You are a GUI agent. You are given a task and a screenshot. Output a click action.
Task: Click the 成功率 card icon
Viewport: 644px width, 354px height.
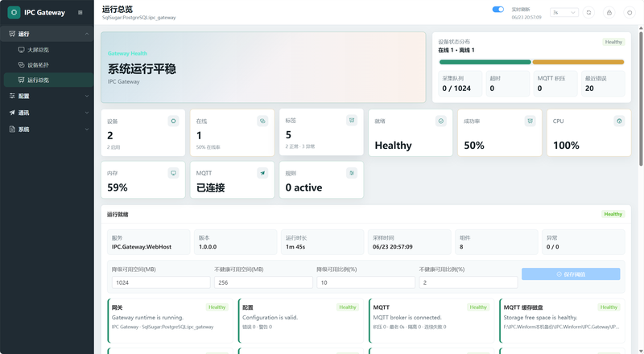(530, 121)
